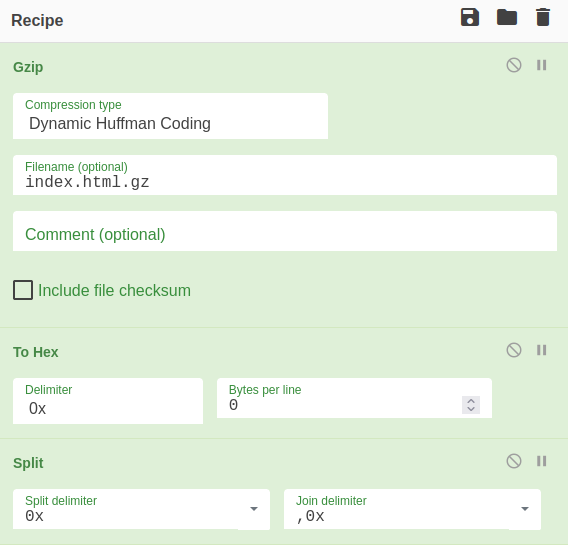Pause at the To Hex operation breakpoint icon
The image size is (568, 547).
click(542, 350)
